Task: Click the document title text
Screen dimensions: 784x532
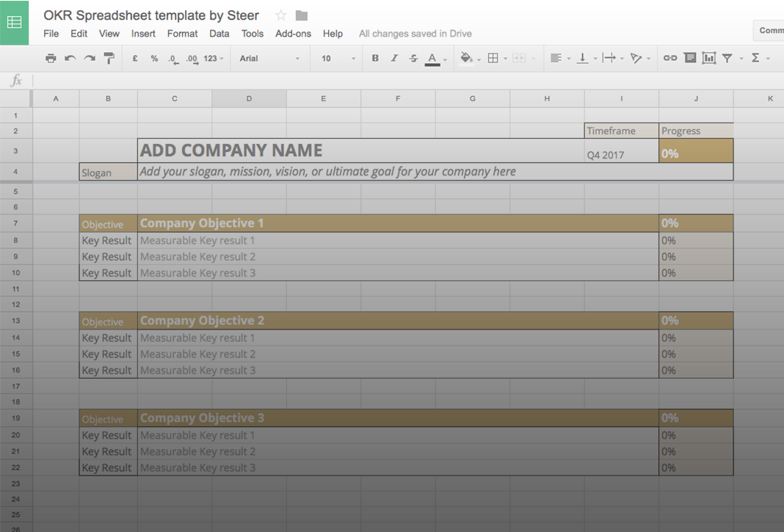Action: tap(151, 15)
